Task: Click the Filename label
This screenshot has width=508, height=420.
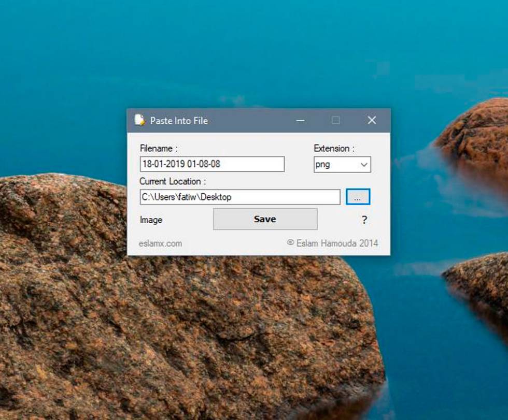Action: 159,148
